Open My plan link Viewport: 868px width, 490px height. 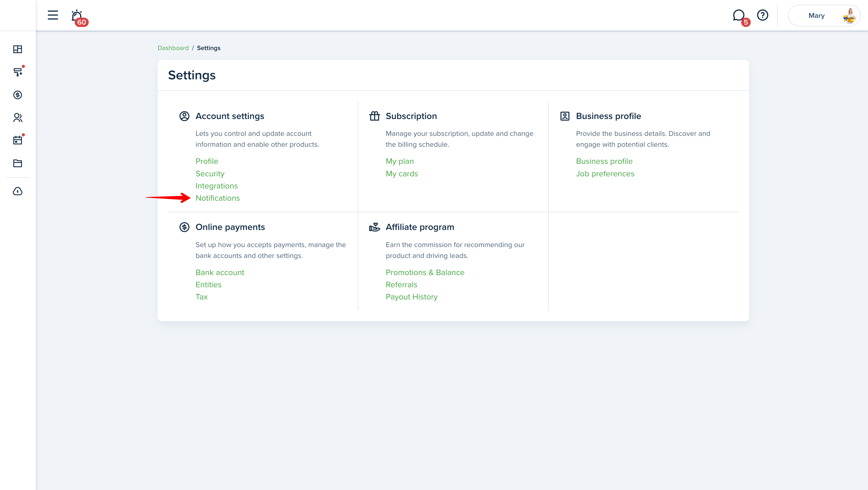tap(400, 161)
